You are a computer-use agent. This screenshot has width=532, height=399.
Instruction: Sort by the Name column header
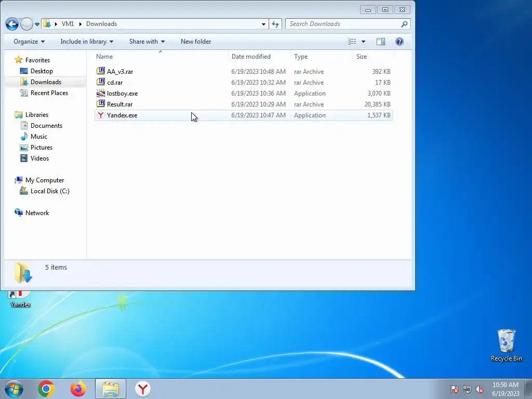161,56
